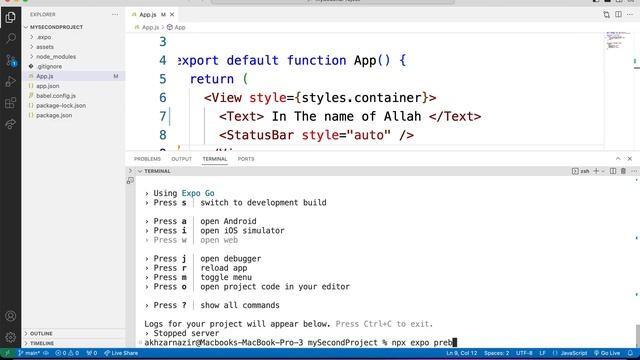Image resolution: width=640 pixels, height=360 pixels.
Task: Open editor more actions menu
Action: tap(630, 15)
